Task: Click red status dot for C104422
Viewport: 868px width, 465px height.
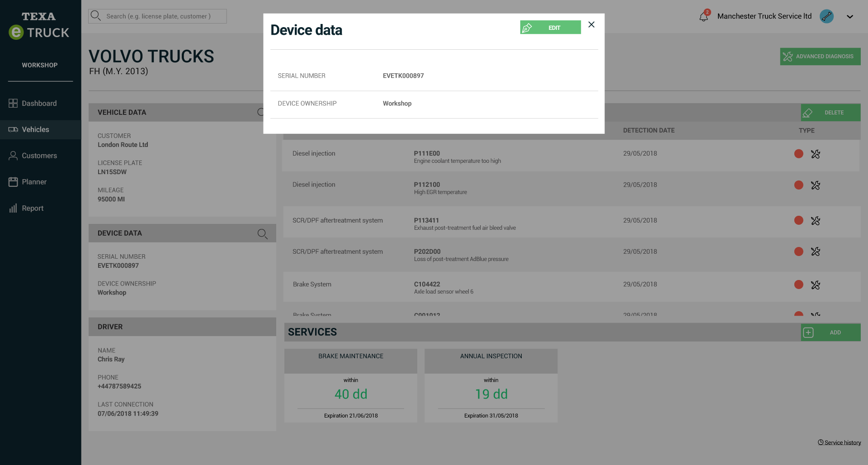Action: pos(799,285)
